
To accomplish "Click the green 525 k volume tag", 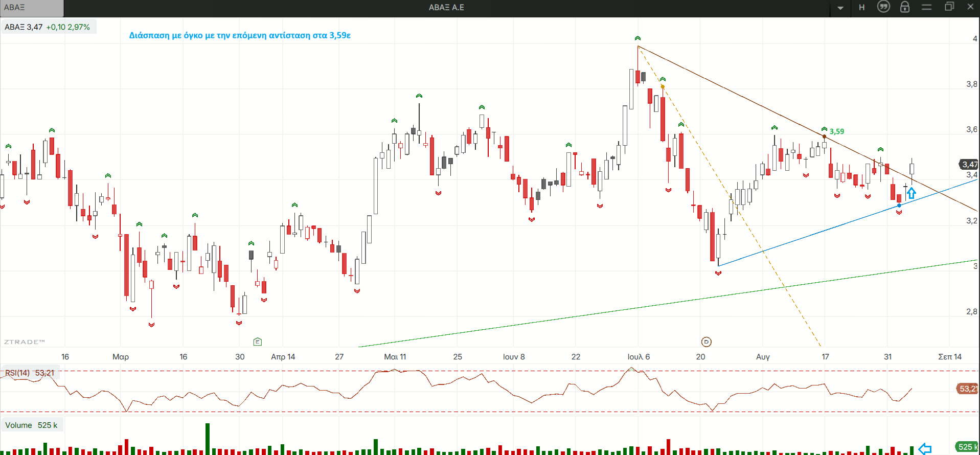I will click(x=967, y=447).
